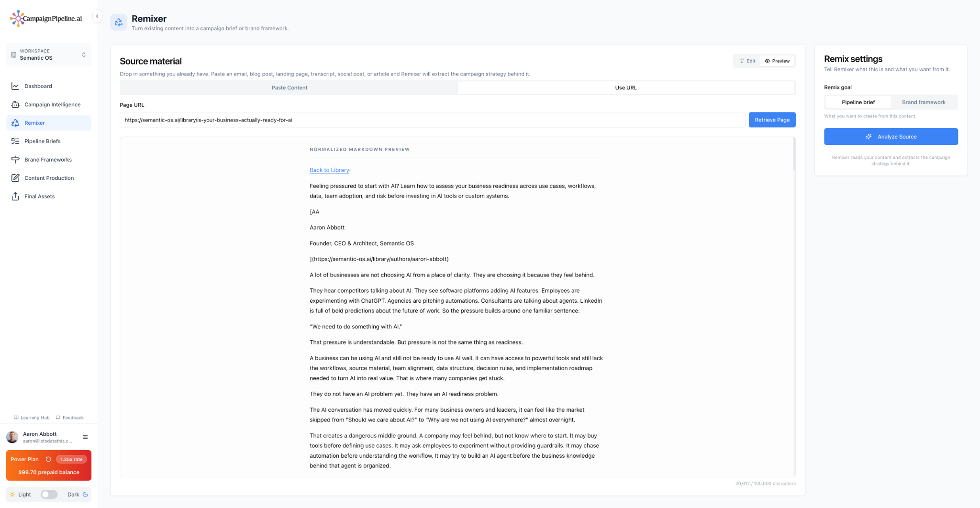The width and height of the screenshot is (980, 508).
Task: Click inside the Page URL field
Action: pyautogui.click(x=432, y=120)
